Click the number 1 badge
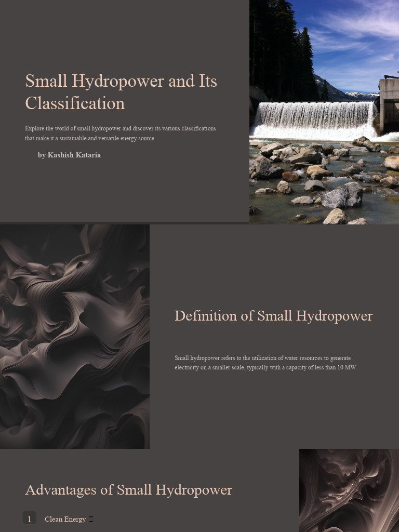Image resolution: width=399 pixels, height=532 pixels. point(30,518)
